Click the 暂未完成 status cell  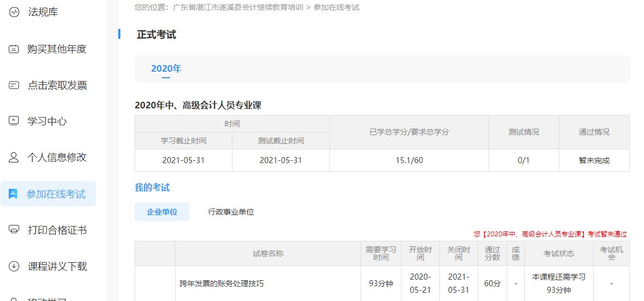pyautogui.click(x=594, y=160)
